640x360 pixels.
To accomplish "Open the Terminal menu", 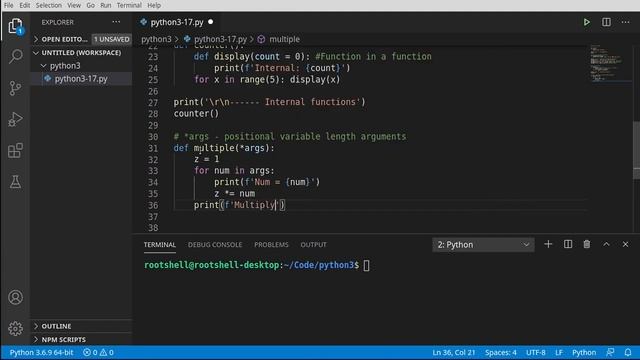I will (x=129, y=5).
